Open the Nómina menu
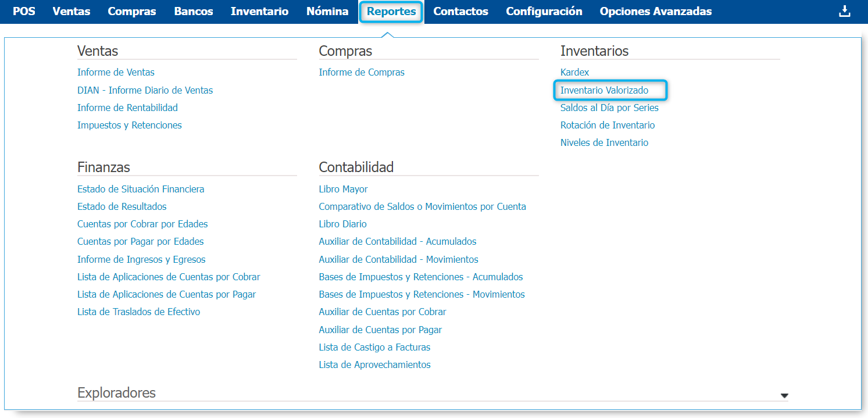 (x=327, y=12)
